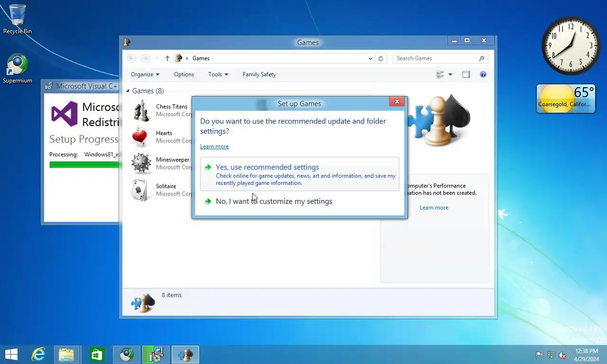Open the Windows Start button
Screen dimensions: 607x364
coord(11,355)
